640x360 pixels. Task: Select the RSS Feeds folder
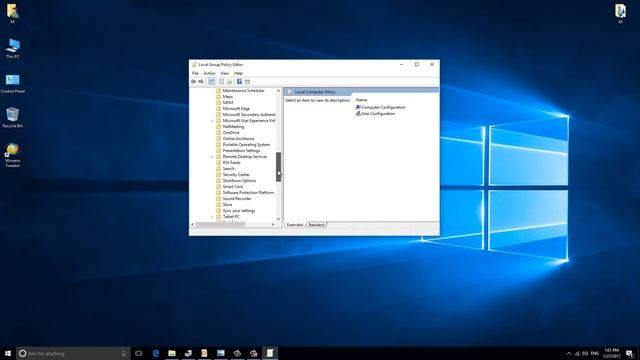pos(228,162)
